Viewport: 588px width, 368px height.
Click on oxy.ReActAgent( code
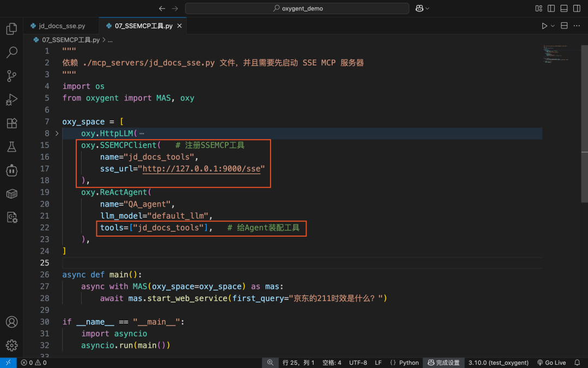click(x=117, y=192)
